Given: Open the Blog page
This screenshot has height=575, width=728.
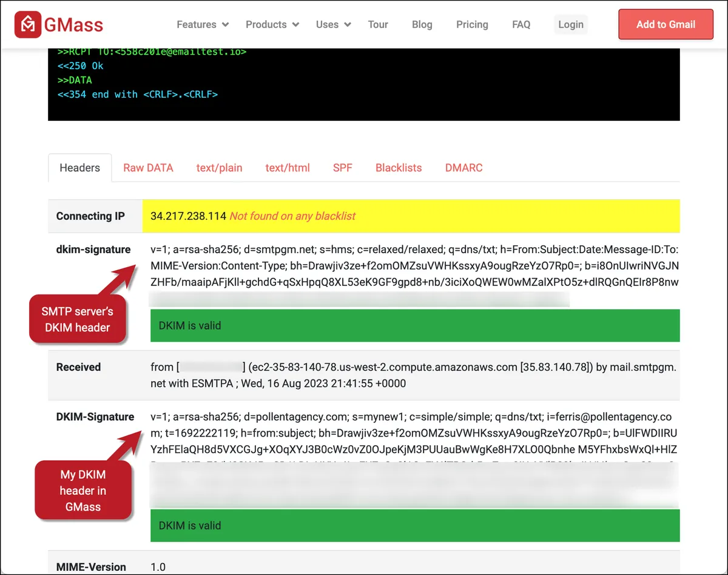Looking at the screenshot, I should (x=422, y=24).
